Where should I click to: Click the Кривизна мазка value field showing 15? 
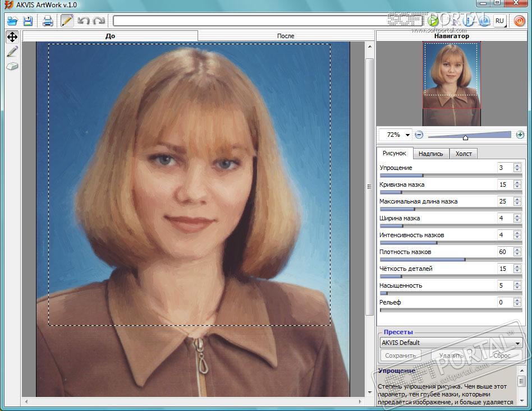click(505, 184)
